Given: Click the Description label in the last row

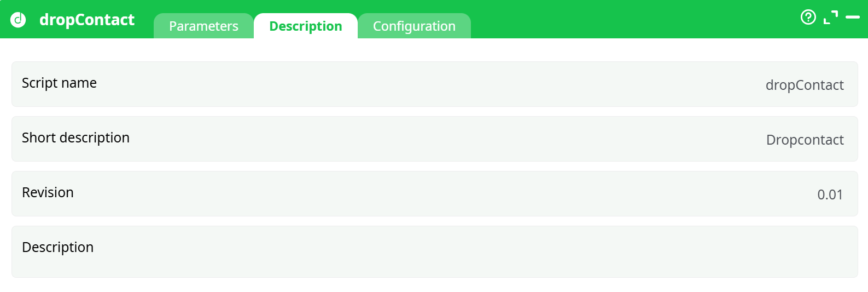Looking at the screenshot, I should tap(57, 248).
